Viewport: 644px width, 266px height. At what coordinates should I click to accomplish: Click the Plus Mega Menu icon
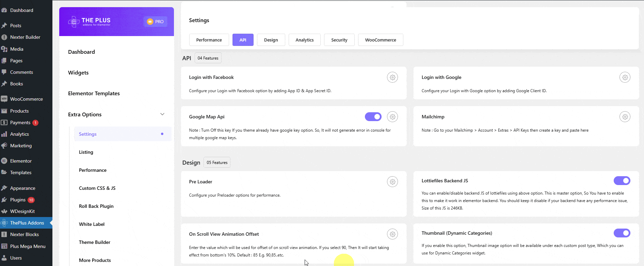(4, 246)
